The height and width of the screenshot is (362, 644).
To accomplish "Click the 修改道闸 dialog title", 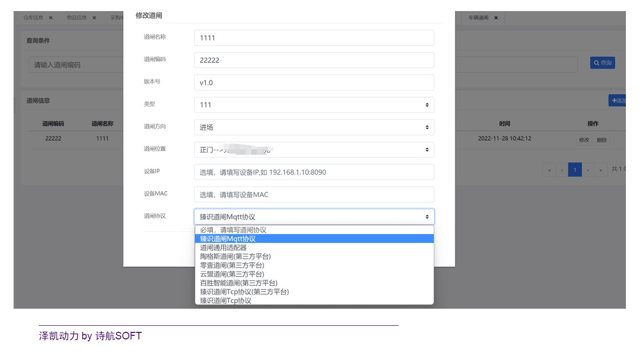I will (149, 16).
